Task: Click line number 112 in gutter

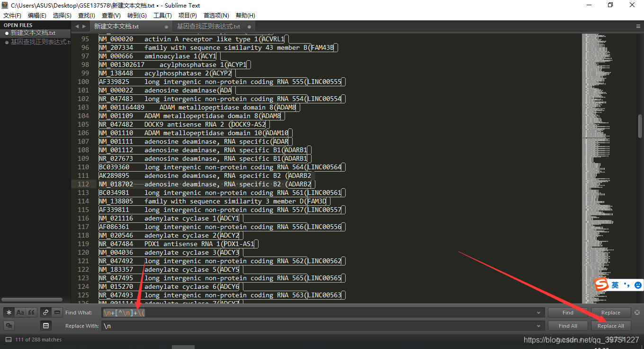Action: click(83, 184)
